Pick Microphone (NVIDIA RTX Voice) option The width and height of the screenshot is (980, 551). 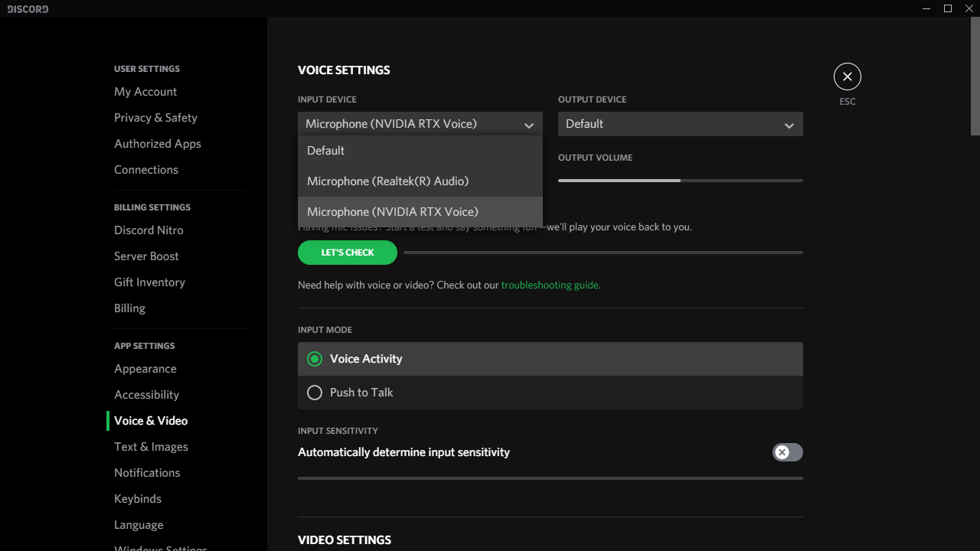tap(420, 212)
